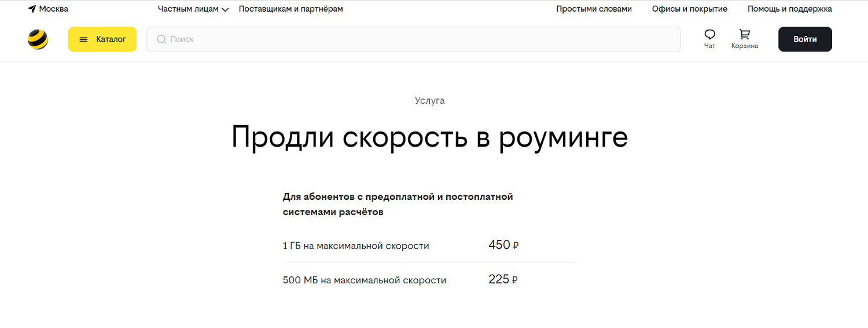Screen dimensions: 868x328
Task: Click the 225 ₽ price
Action: click(503, 280)
